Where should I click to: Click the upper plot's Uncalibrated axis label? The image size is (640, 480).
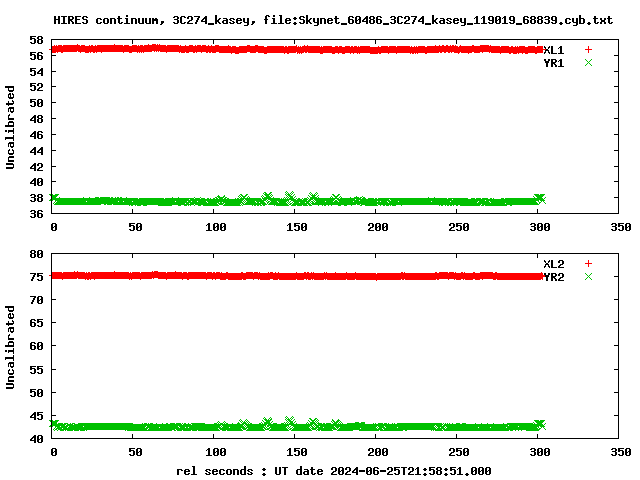pos(10,127)
